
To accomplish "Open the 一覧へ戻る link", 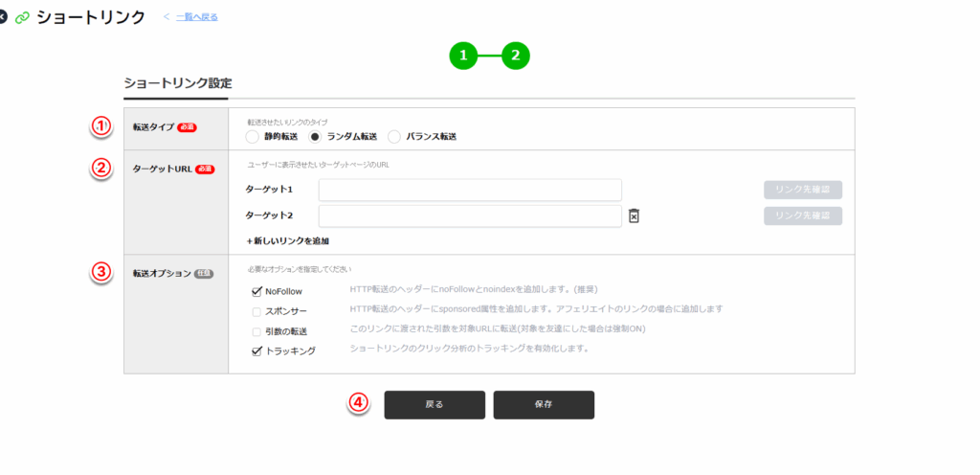I will 196,17.
